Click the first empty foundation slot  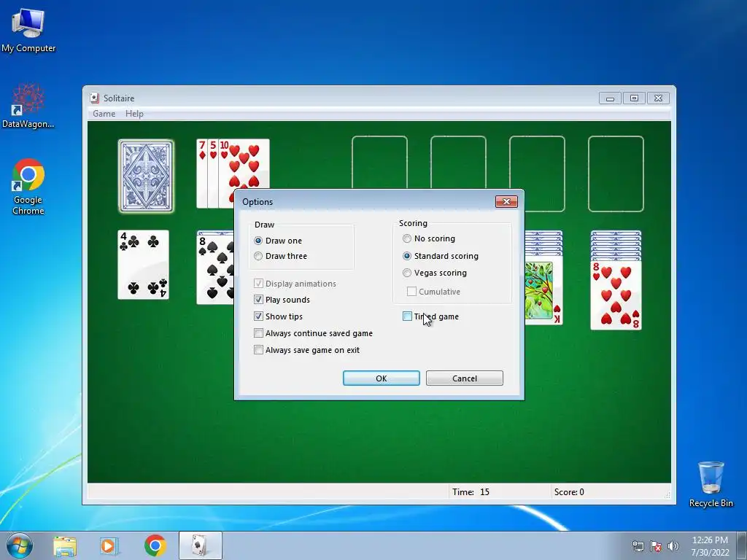[379, 162]
